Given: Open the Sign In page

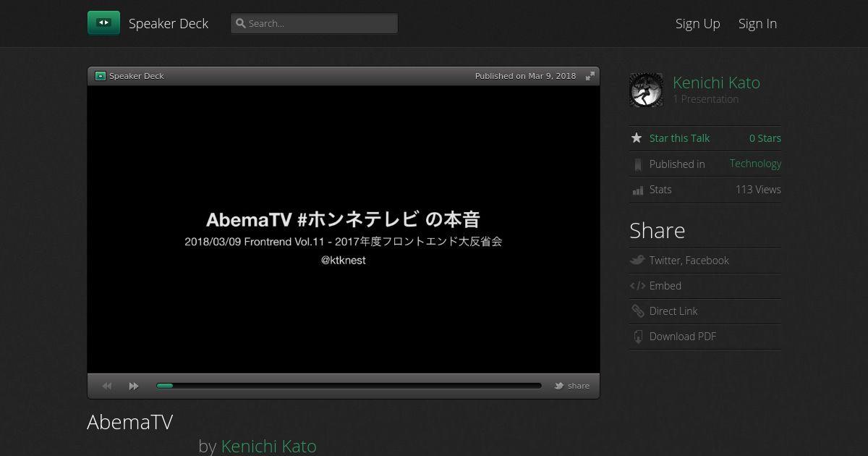Looking at the screenshot, I should (757, 23).
